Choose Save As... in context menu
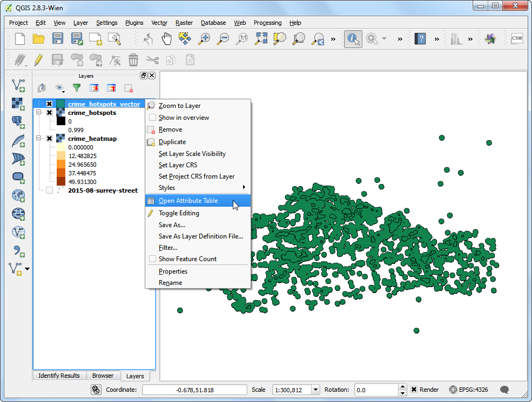Screen dimensions: 532x402 tap(198, 224)
